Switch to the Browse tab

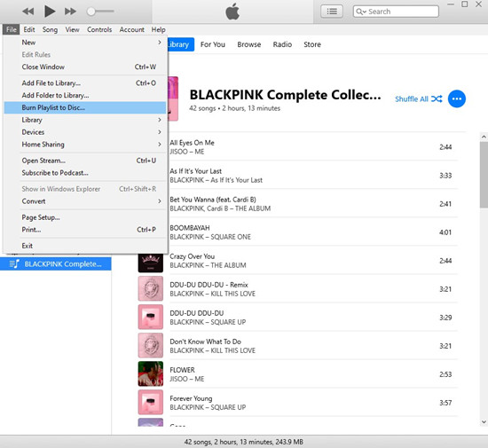(x=249, y=44)
